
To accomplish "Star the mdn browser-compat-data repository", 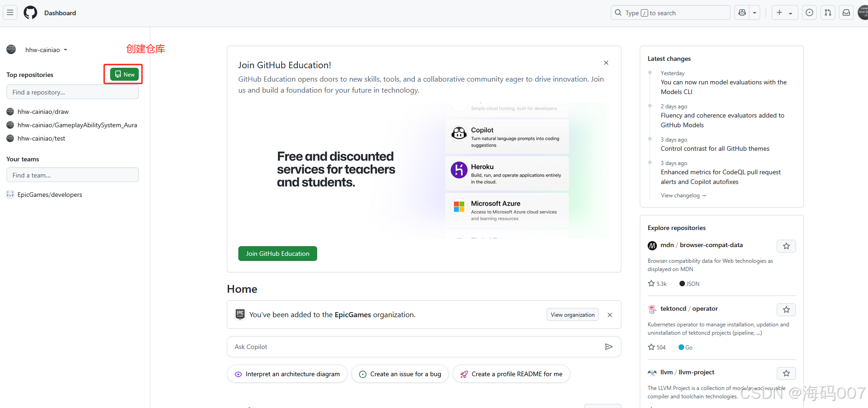I will tap(786, 246).
